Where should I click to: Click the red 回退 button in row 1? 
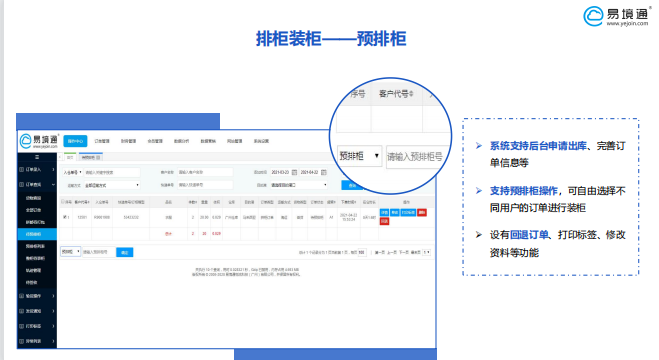384,221
